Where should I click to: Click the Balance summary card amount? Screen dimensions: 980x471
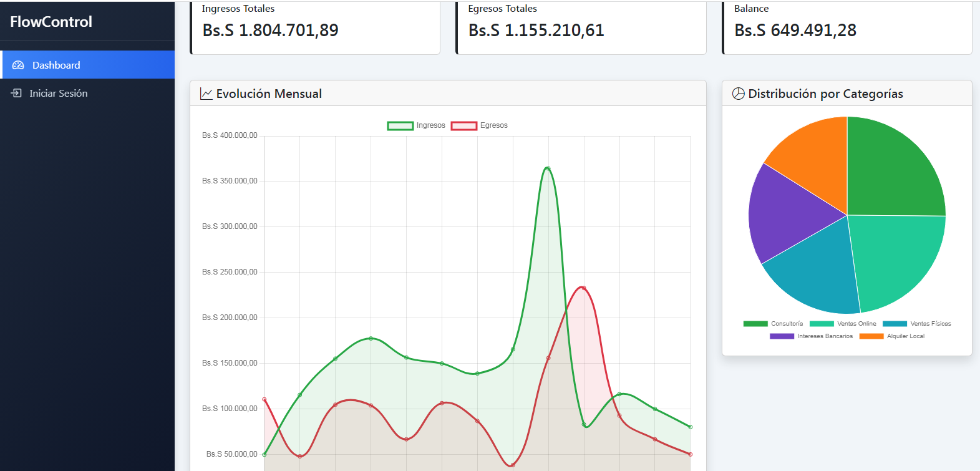(795, 31)
